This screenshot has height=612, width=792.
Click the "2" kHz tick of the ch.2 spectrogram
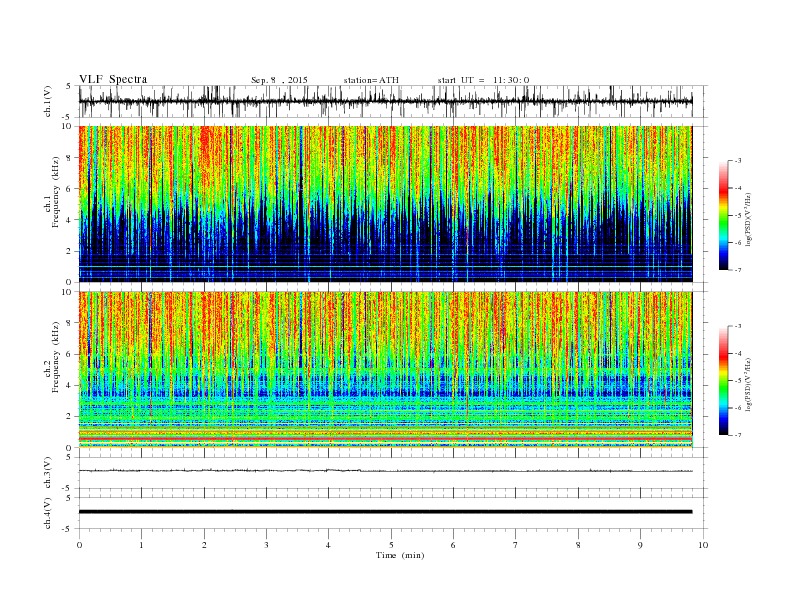69,417
